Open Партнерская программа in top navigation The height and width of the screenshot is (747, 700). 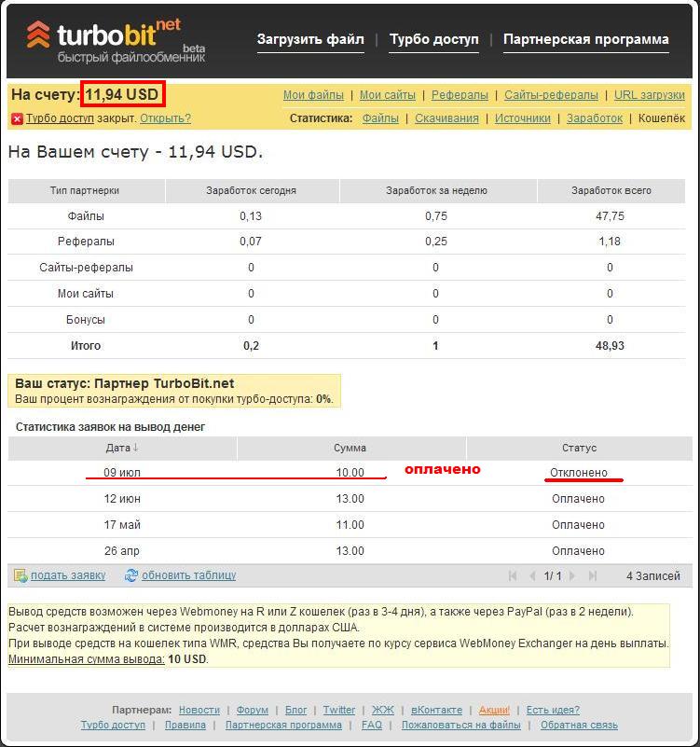(585, 39)
